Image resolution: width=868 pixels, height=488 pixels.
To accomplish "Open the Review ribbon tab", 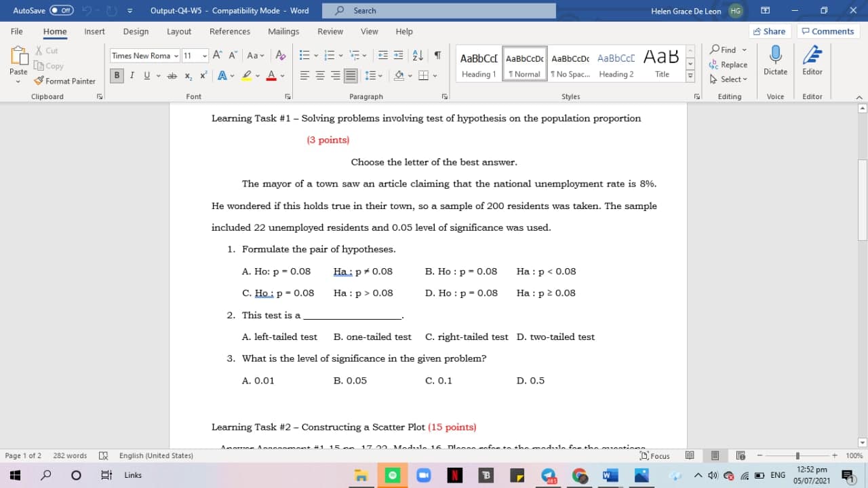I will 330,31.
